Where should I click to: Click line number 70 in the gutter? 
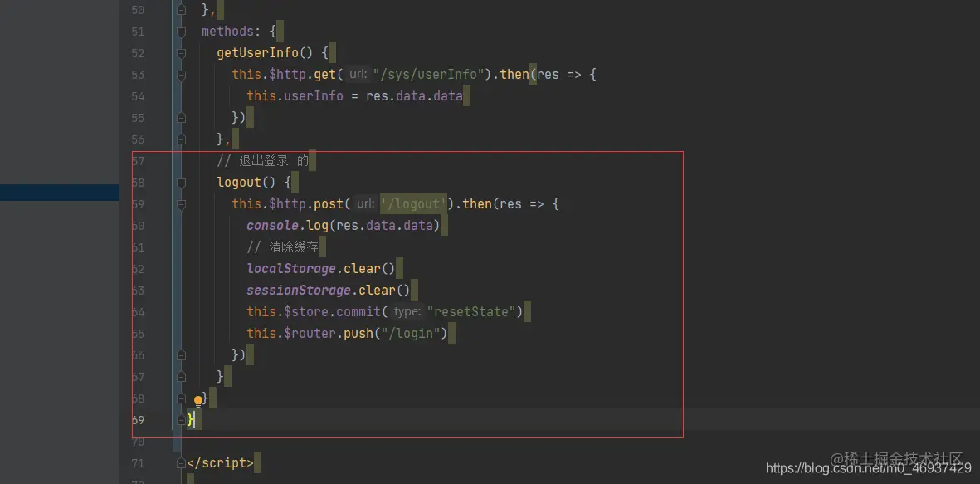pos(138,442)
